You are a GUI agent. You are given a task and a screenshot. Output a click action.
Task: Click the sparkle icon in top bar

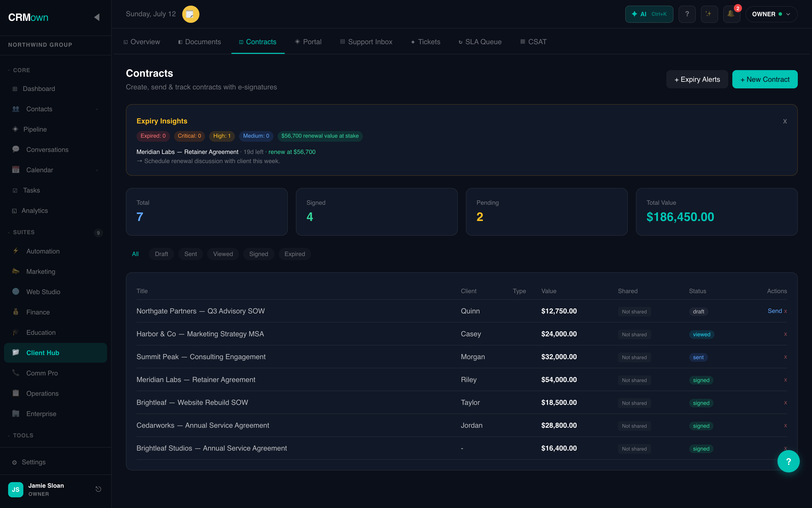709,14
